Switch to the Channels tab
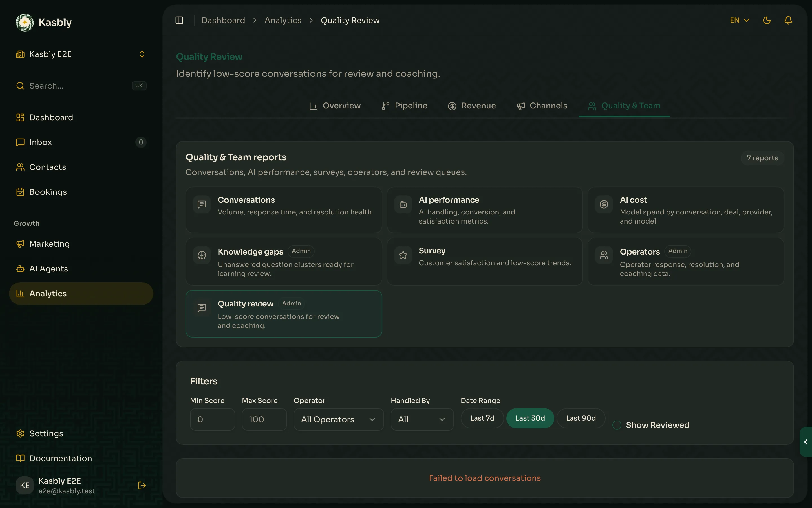 click(542, 106)
